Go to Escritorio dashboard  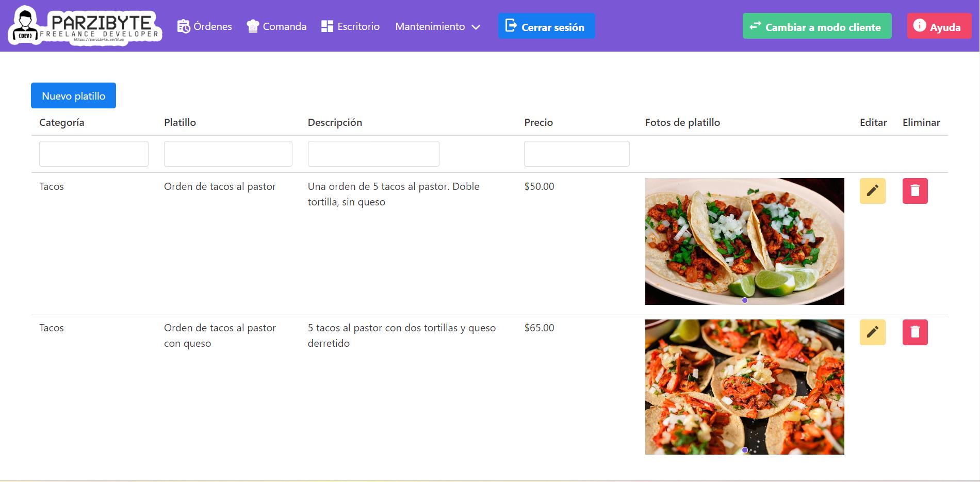[x=350, y=26]
